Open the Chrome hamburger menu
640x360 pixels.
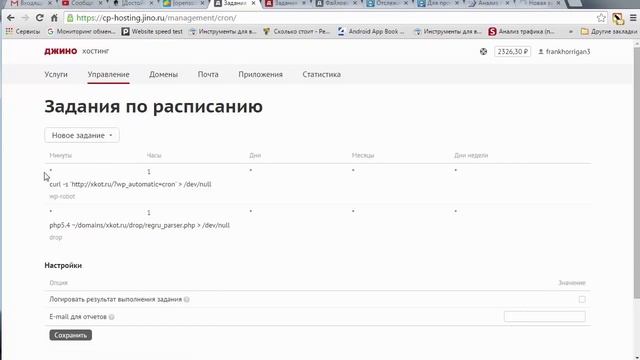[633, 18]
